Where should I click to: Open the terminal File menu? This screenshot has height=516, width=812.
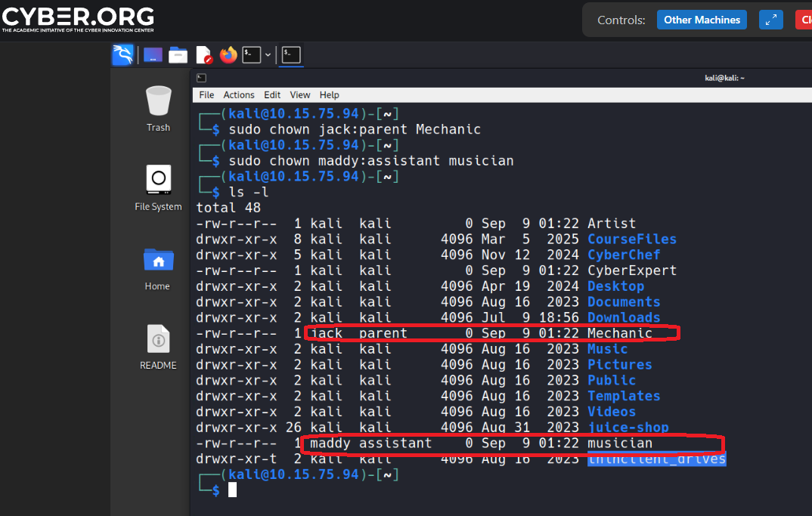pyautogui.click(x=206, y=95)
